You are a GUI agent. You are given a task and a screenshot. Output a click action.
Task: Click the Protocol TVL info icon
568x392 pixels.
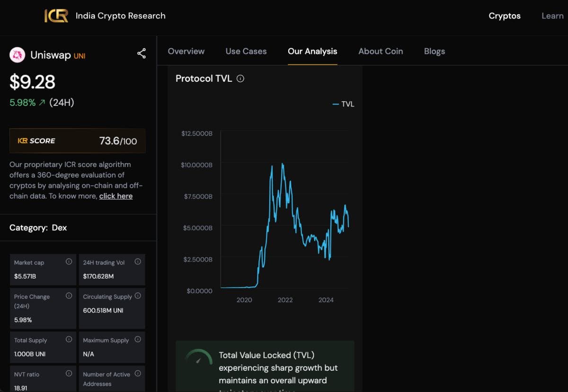click(240, 78)
